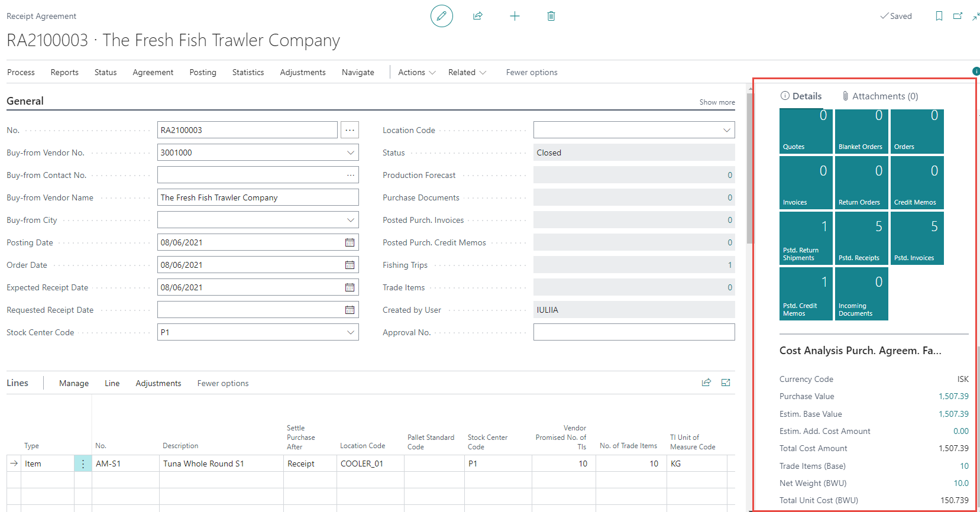Click Show more in General section

717,102
